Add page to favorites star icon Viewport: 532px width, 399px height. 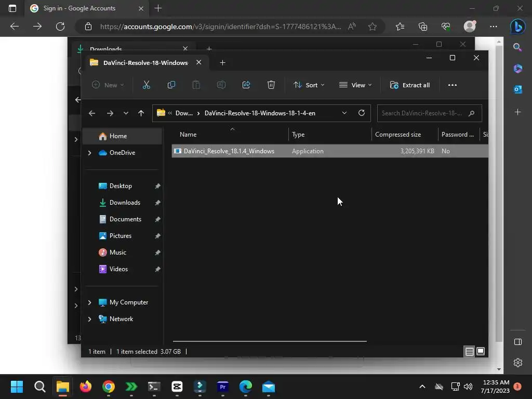(x=372, y=26)
